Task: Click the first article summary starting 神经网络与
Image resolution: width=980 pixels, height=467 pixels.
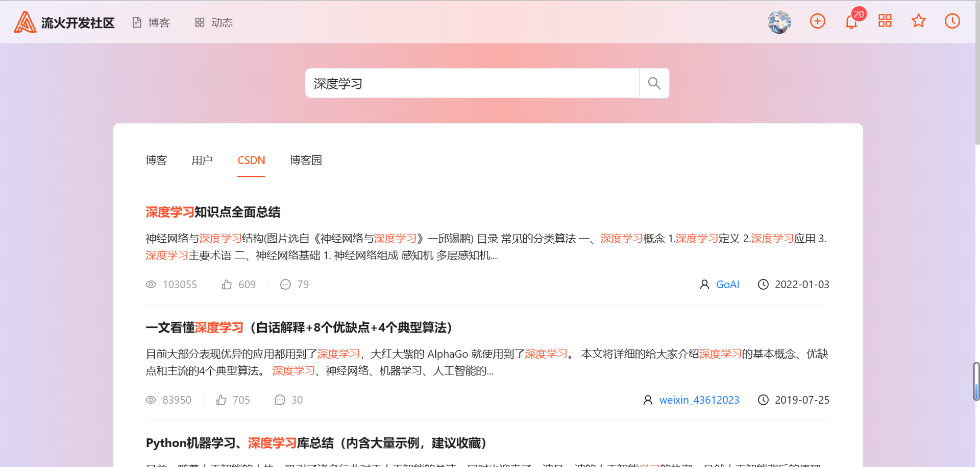Action: [x=486, y=247]
